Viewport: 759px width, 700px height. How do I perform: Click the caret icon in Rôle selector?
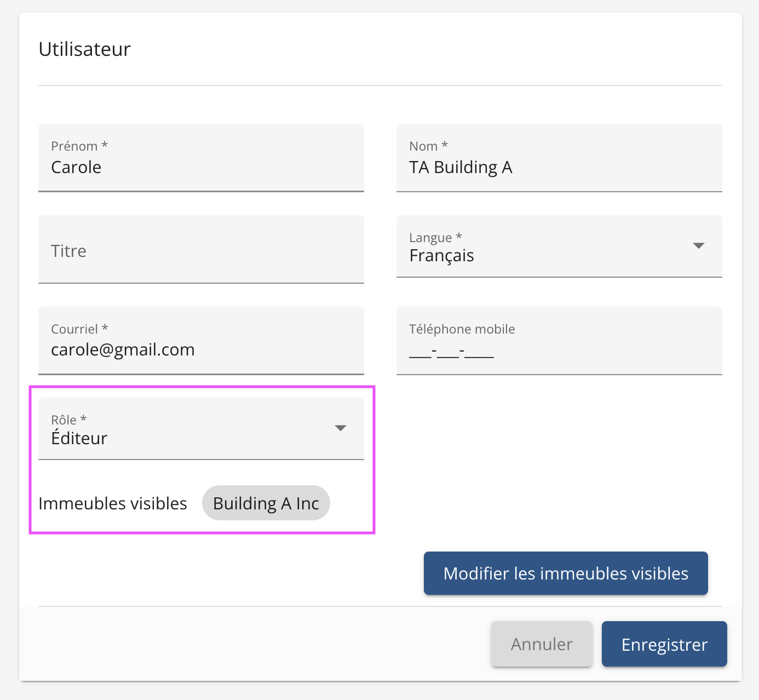(341, 428)
